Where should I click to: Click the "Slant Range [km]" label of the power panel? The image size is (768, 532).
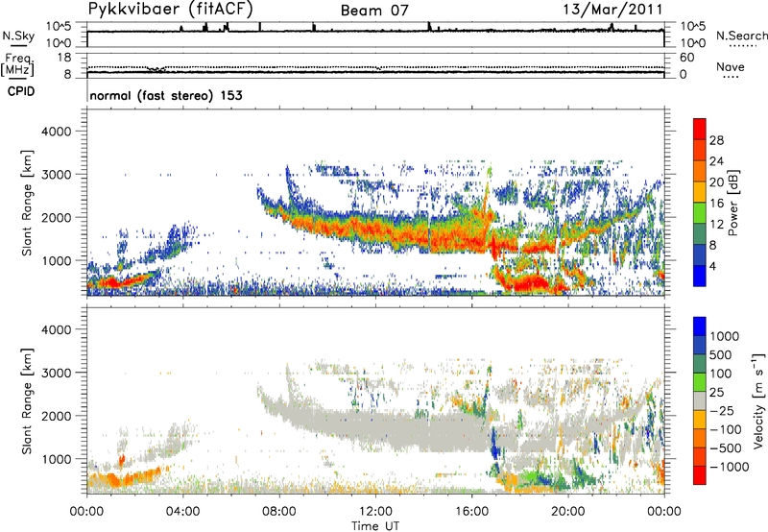click(x=26, y=203)
